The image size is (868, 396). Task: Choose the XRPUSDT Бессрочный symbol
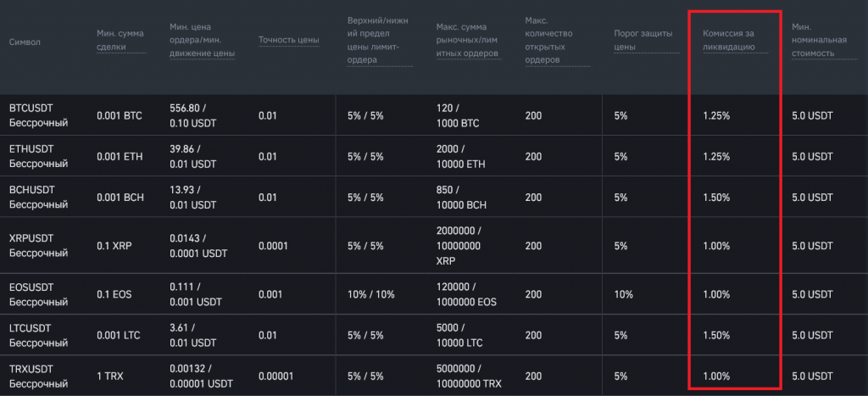38,246
